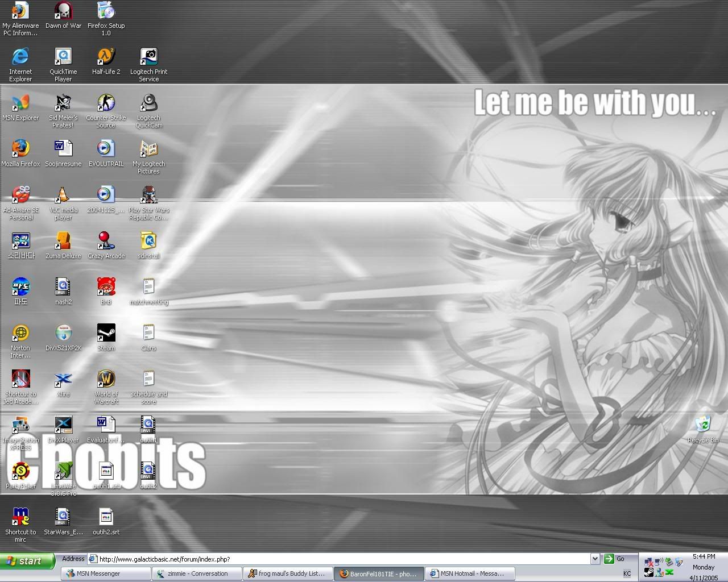Image resolution: width=728 pixels, height=582 pixels.
Task: Click the Go button beside address bar
Action: (x=614, y=559)
